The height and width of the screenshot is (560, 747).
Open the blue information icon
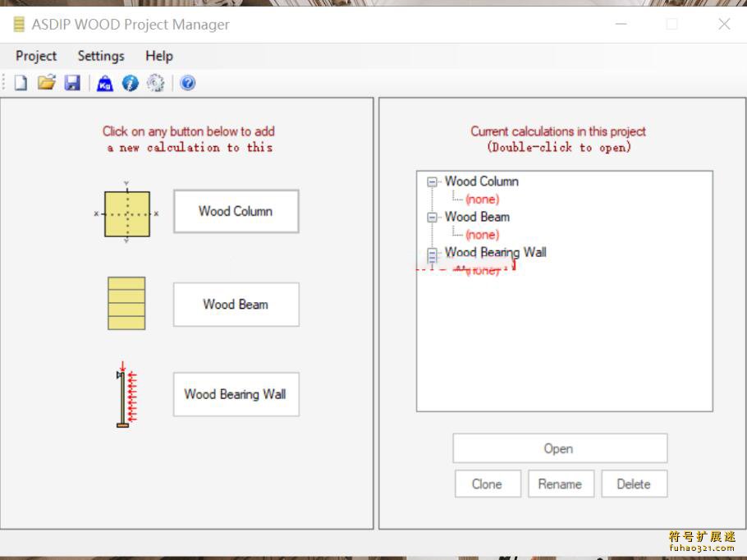pos(130,83)
